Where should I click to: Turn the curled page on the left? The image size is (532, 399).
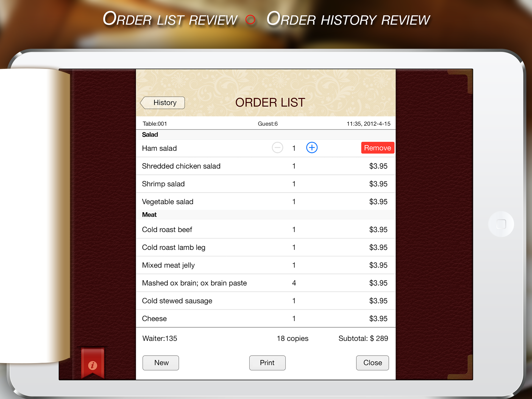point(34,215)
